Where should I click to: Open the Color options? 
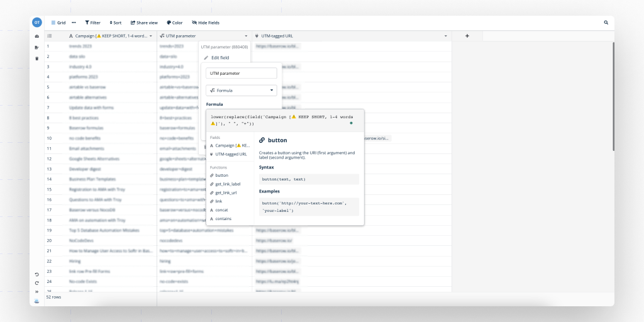tap(175, 23)
